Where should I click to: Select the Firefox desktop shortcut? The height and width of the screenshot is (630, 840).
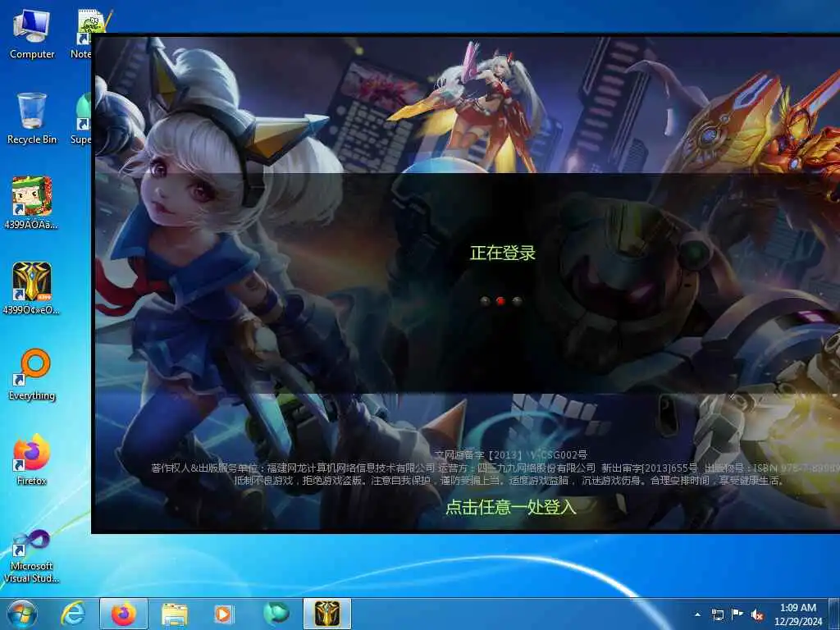[32, 459]
